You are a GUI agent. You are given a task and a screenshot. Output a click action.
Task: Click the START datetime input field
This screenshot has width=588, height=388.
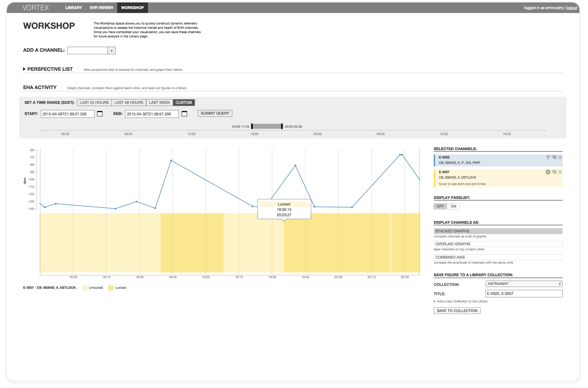[x=68, y=114]
